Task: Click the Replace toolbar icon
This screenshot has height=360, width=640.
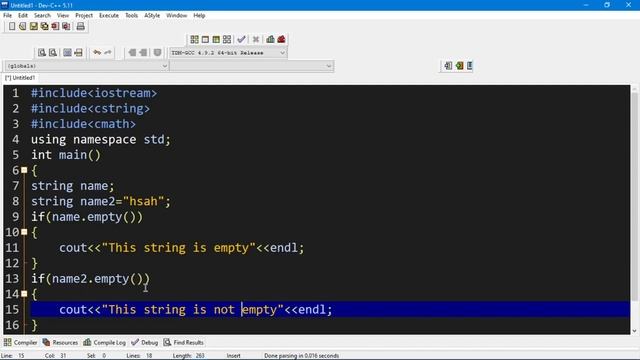Action: pyautogui.click(x=53, y=53)
